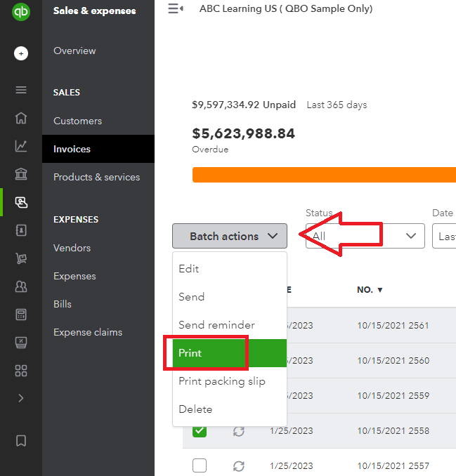Click invoice number 10/15/2021 2558
The width and height of the screenshot is (456, 476).
pos(393,430)
